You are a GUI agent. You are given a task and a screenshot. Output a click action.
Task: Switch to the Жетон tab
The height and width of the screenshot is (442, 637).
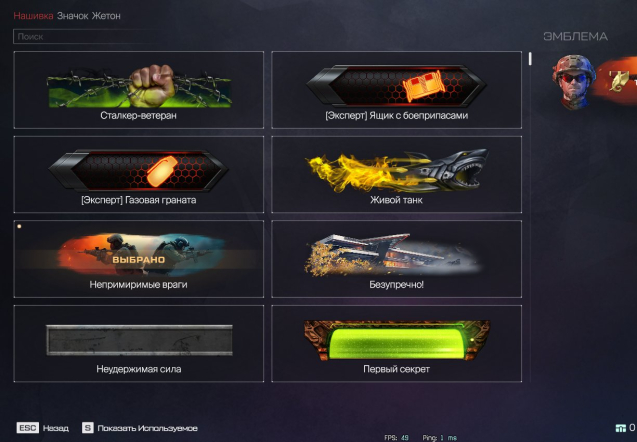106,16
